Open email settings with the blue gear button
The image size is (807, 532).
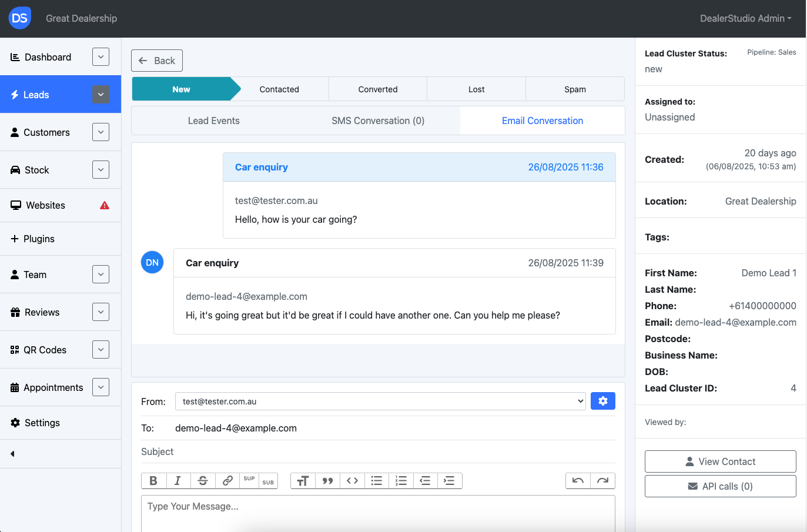click(x=602, y=401)
